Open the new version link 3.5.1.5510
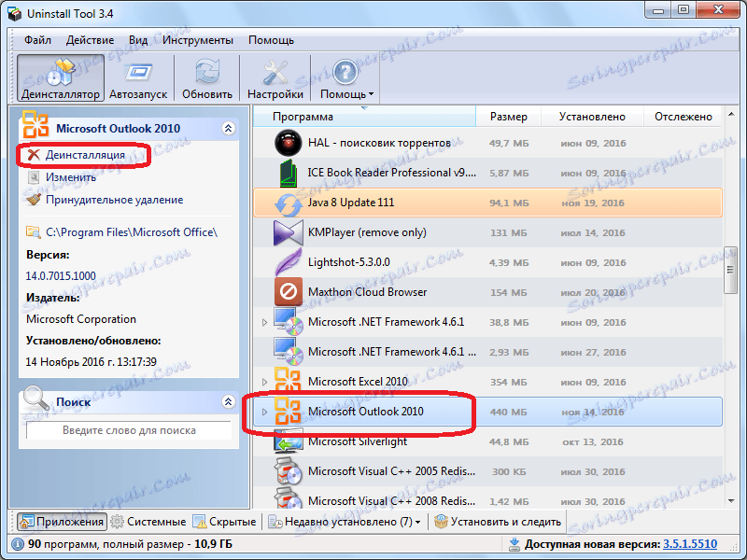This screenshot has height=560, width=747. point(690,544)
